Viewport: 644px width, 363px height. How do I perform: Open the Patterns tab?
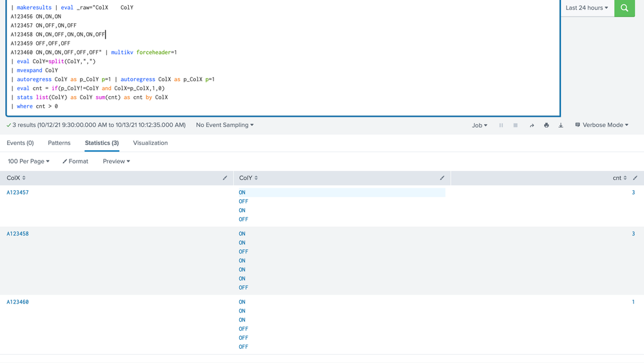pos(59,143)
